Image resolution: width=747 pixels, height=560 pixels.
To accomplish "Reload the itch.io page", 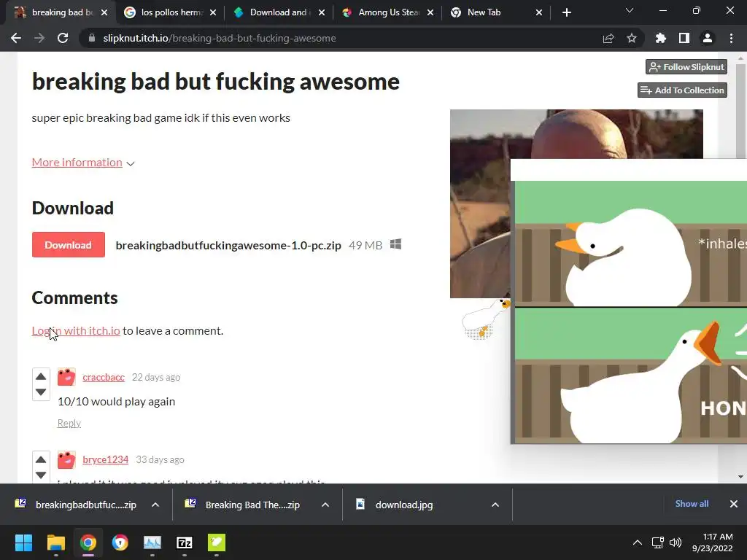I will click(63, 38).
